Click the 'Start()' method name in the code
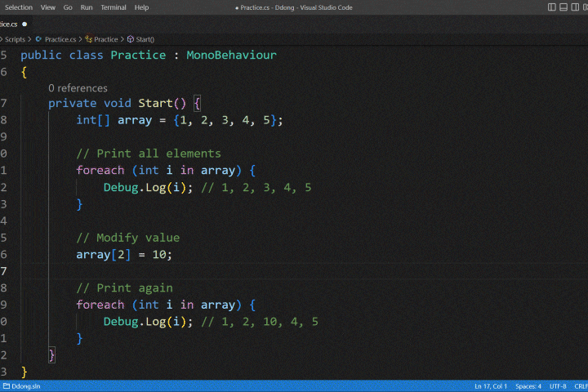This screenshot has height=392, width=588. pos(162,103)
